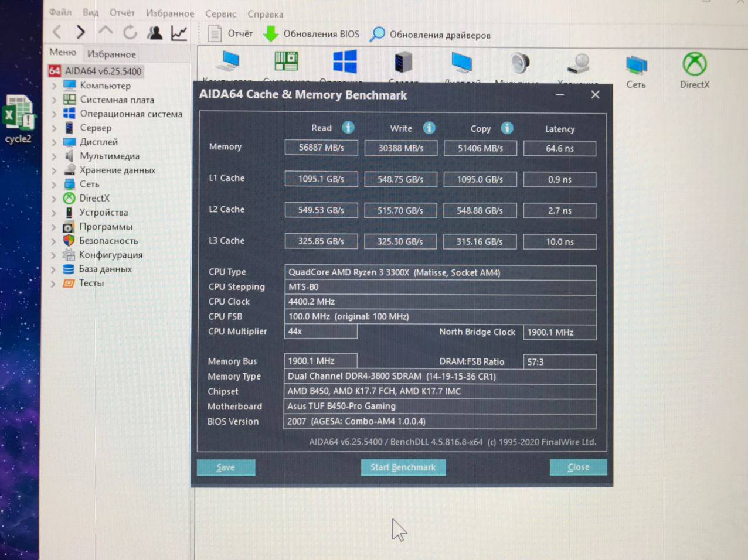Screen dimensions: 748x560
Task: Open the Избранное menu in menu bar
Action: 170,13
